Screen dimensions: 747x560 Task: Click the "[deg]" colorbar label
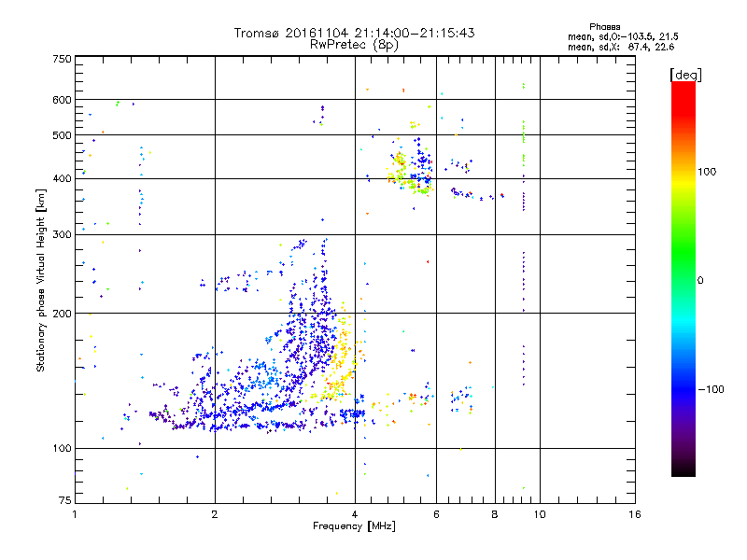(685, 75)
